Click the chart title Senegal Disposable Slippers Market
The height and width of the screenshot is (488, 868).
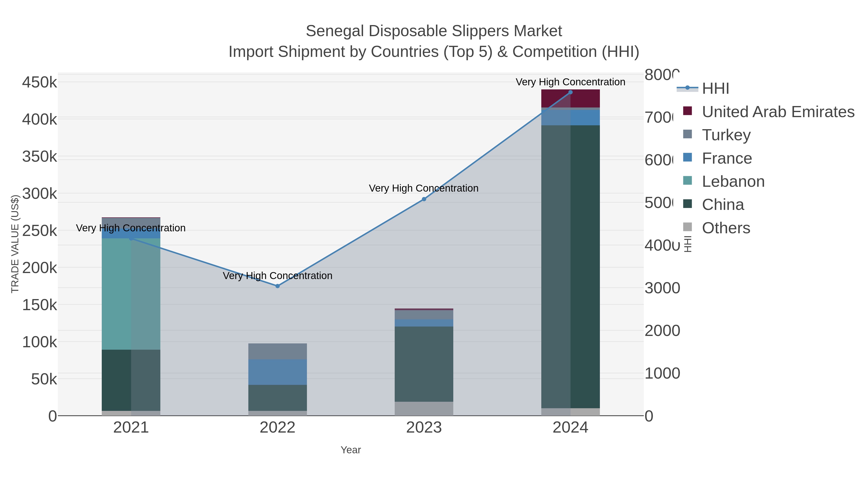pyautogui.click(x=434, y=31)
